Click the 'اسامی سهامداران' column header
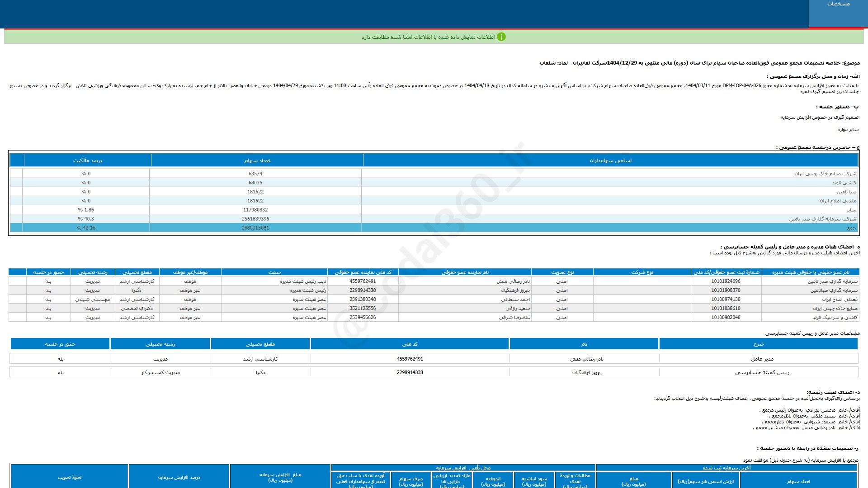 pyautogui.click(x=610, y=160)
